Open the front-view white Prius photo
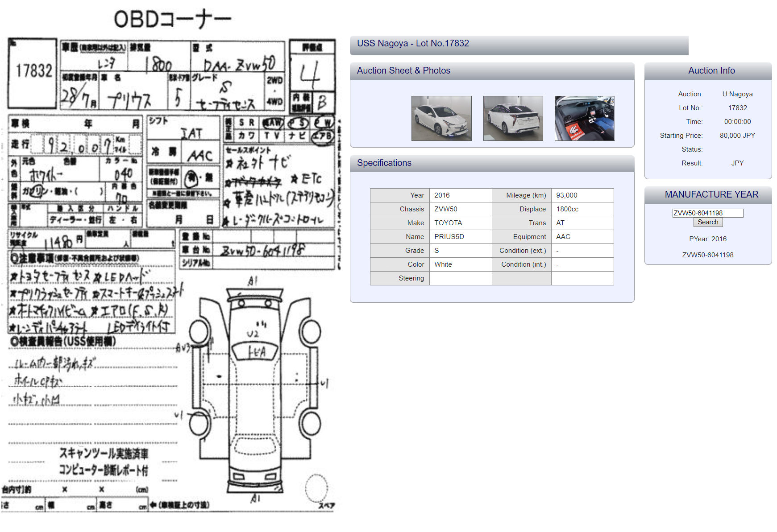777x532 pixels. 441,118
